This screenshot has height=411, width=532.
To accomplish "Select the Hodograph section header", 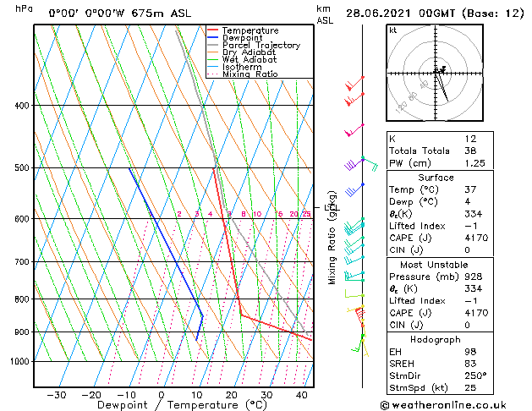I will click(x=434, y=338).
